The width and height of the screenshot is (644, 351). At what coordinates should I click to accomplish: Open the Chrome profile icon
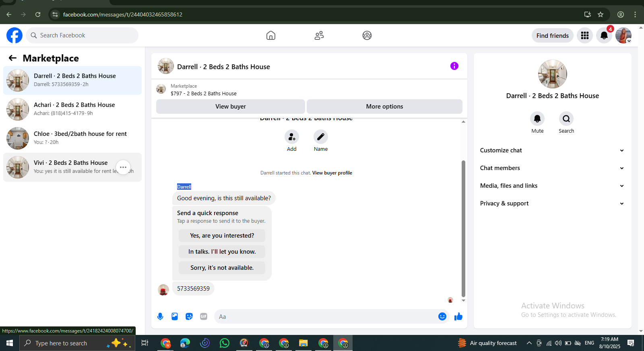tap(621, 14)
